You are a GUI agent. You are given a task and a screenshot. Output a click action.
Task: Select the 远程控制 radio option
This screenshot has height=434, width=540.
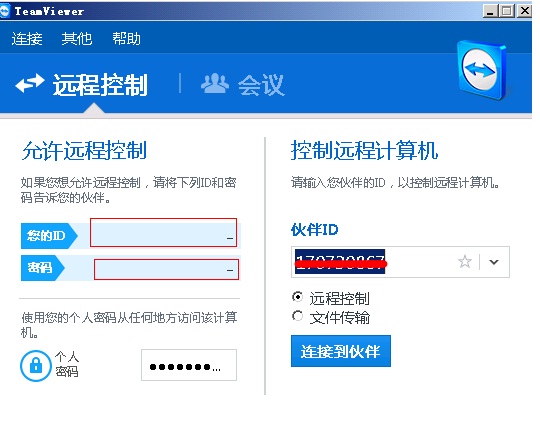point(298,297)
